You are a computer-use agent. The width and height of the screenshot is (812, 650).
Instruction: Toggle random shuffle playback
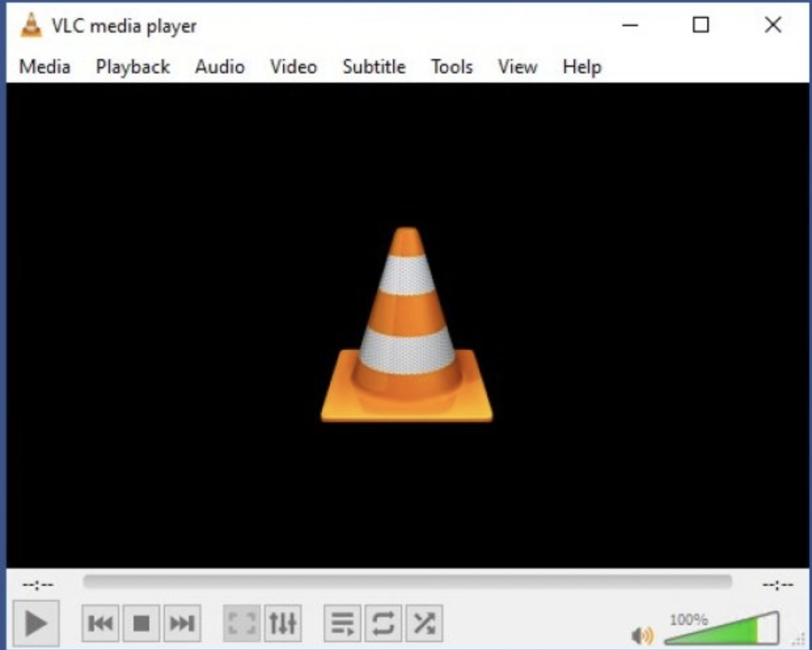pos(424,623)
